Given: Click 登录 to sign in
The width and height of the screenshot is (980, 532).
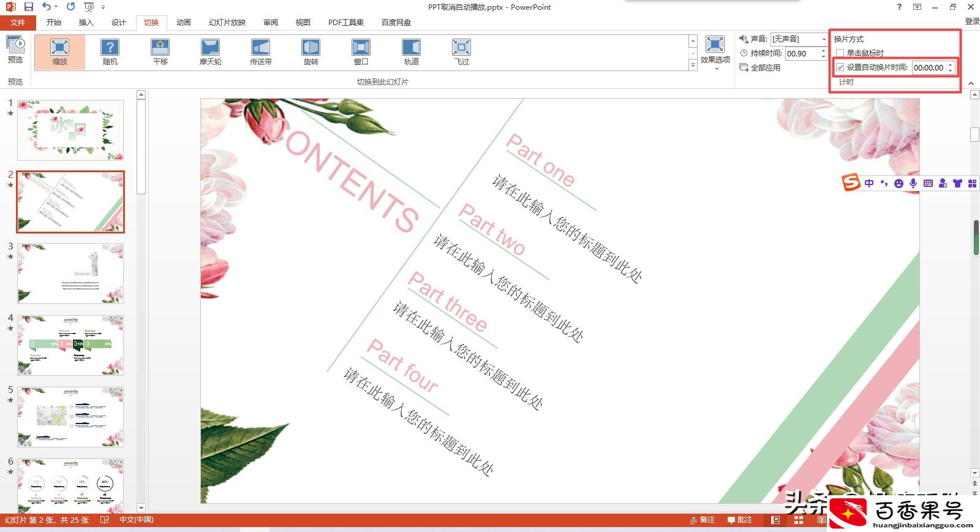Looking at the screenshot, I should click(972, 21).
